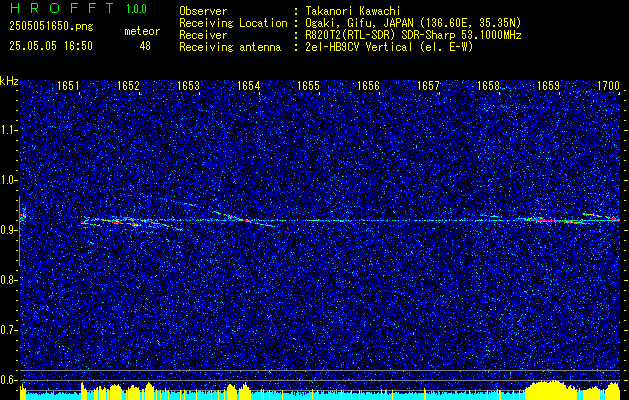629x400 pixels.
Task: Select the filename 2505051650.png
Action: pos(51,27)
